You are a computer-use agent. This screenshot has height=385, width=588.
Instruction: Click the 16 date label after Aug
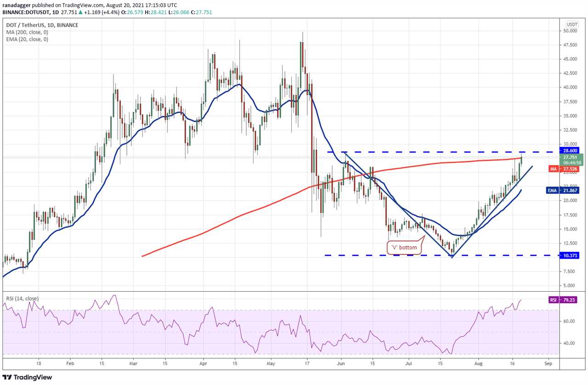(x=512, y=362)
